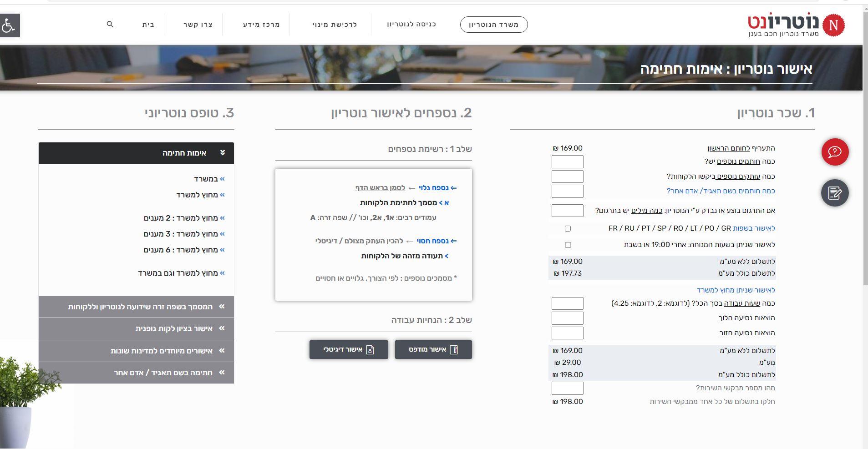Click the לחותם הראשון underlined text
The width and height of the screenshot is (868, 449).
(x=729, y=148)
